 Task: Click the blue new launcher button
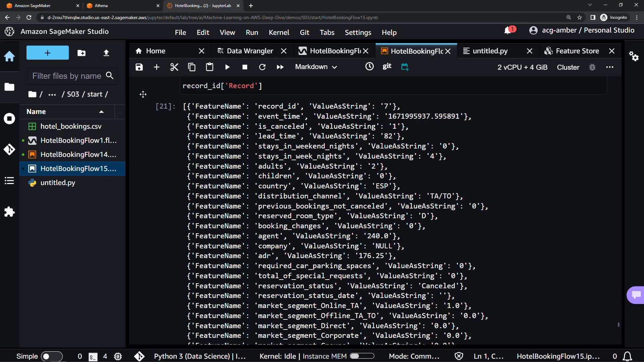pyautogui.click(x=47, y=53)
